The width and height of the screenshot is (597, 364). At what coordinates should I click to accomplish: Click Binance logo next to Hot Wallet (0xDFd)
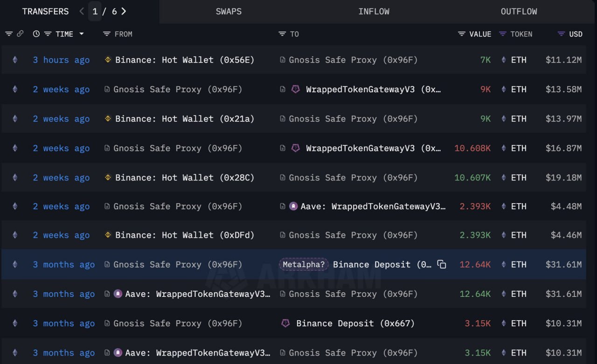pos(108,235)
